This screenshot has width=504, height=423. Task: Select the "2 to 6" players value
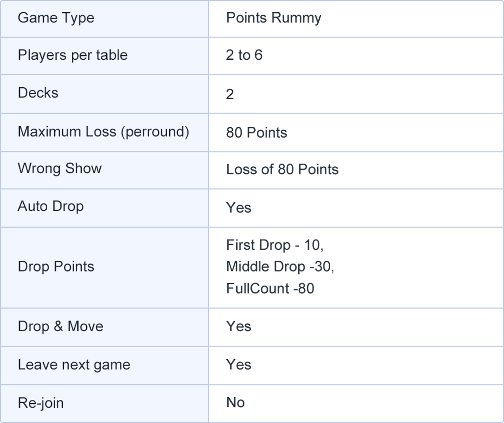pos(244,55)
